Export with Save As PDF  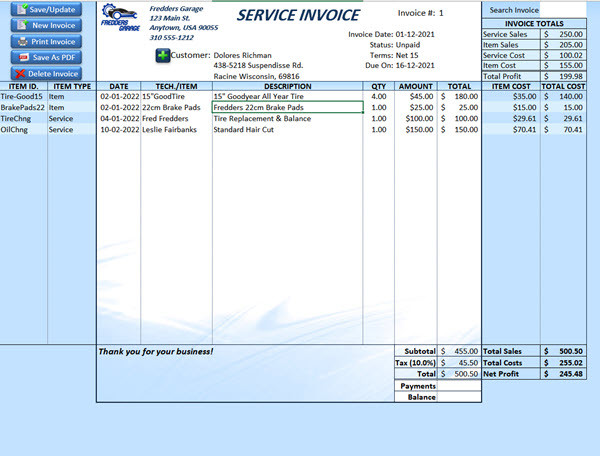pyautogui.click(x=47, y=57)
